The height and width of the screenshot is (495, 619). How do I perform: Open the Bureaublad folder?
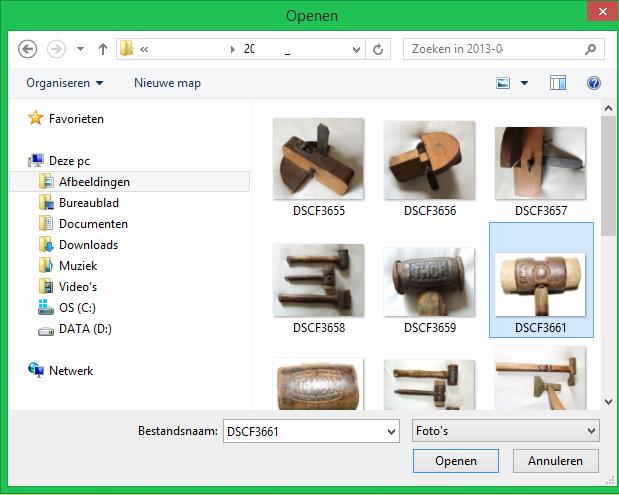tap(89, 203)
